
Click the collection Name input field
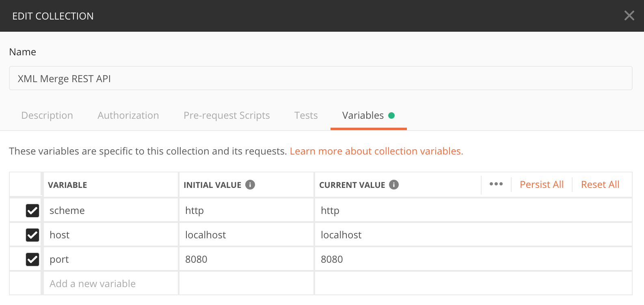click(320, 78)
